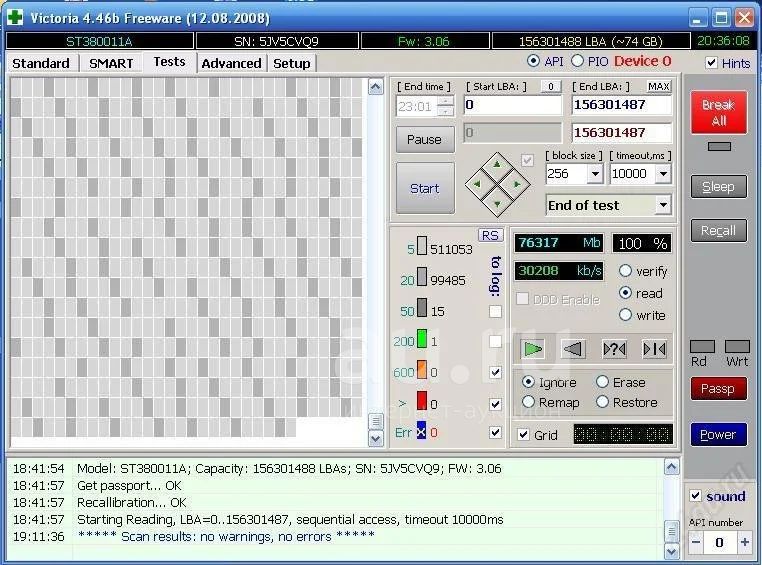Image resolution: width=762 pixels, height=565 pixels.
Task: Select the read radio button
Action: tap(625, 292)
